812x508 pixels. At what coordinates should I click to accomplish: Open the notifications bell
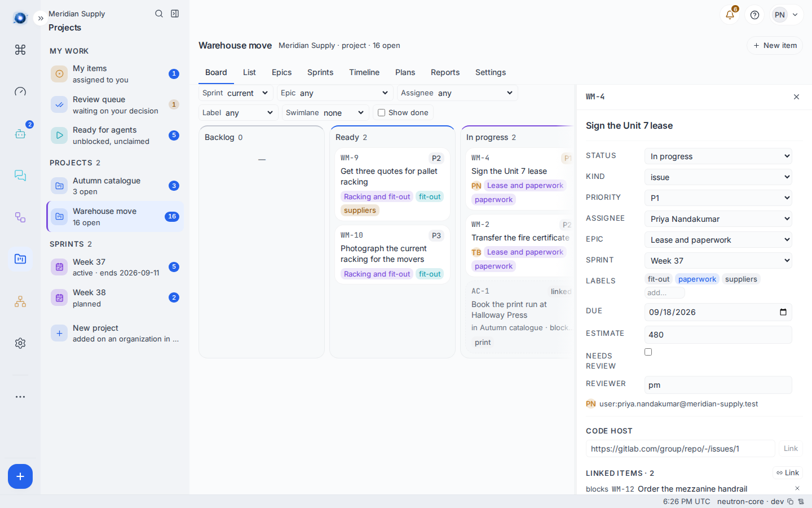coord(730,15)
